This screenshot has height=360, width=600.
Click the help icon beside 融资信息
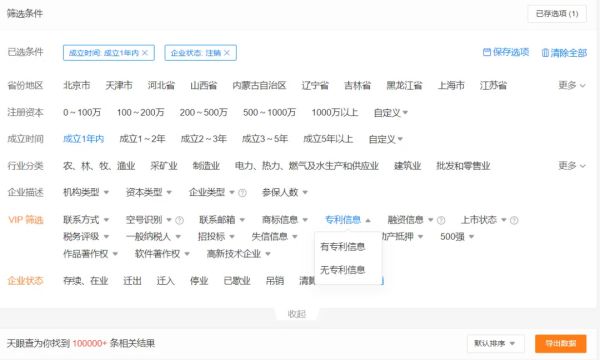[441, 220]
